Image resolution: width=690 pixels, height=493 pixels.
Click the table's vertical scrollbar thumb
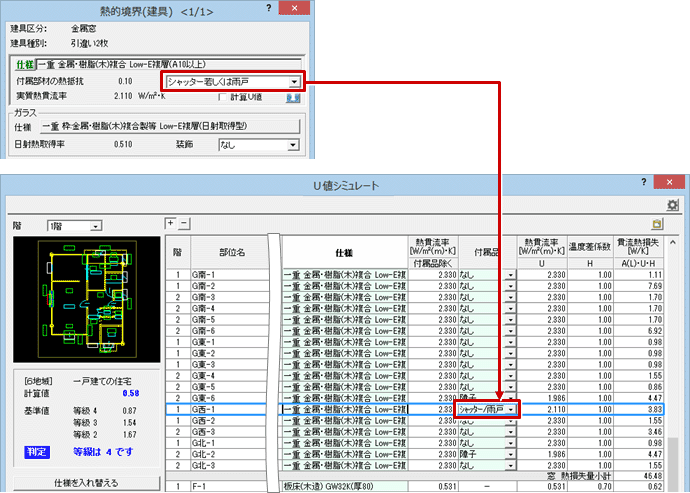[x=672, y=464]
